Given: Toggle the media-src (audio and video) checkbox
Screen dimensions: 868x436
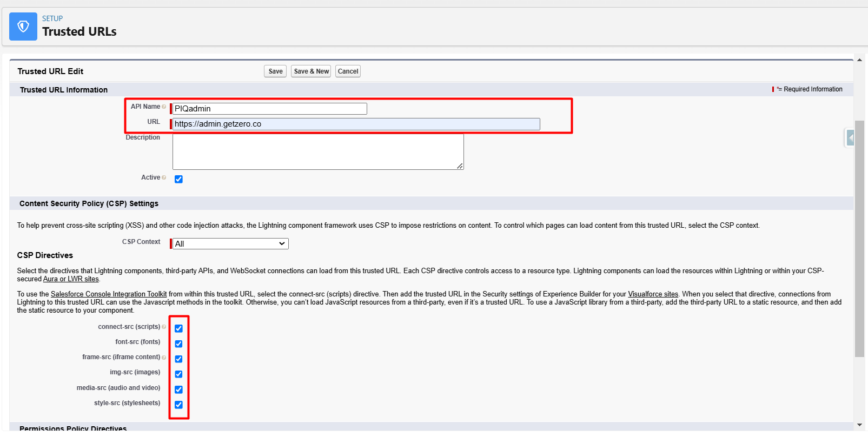Looking at the screenshot, I should tap(178, 389).
